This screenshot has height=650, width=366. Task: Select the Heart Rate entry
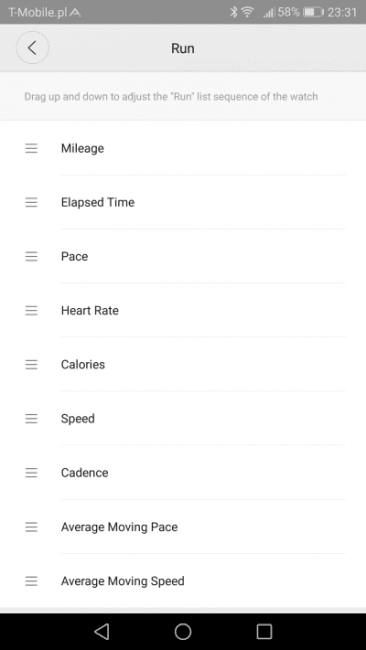point(183,310)
